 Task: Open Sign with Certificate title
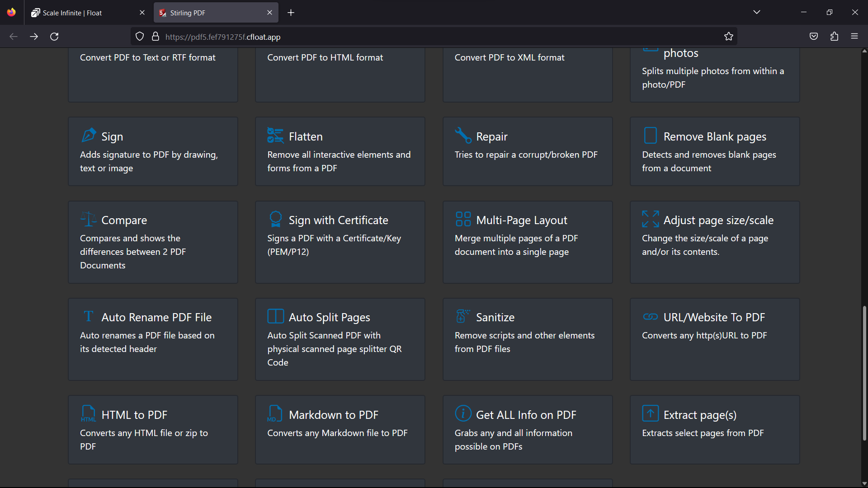[x=338, y=220]
